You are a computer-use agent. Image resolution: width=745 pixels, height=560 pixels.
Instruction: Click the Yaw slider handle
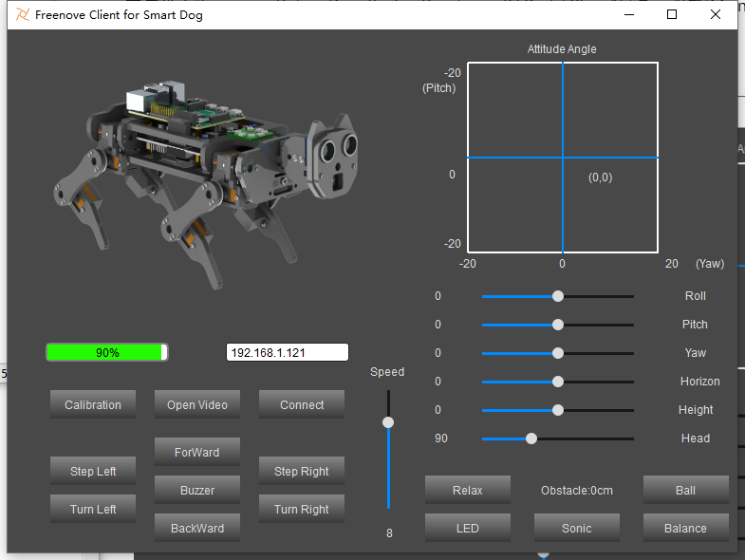558,353
